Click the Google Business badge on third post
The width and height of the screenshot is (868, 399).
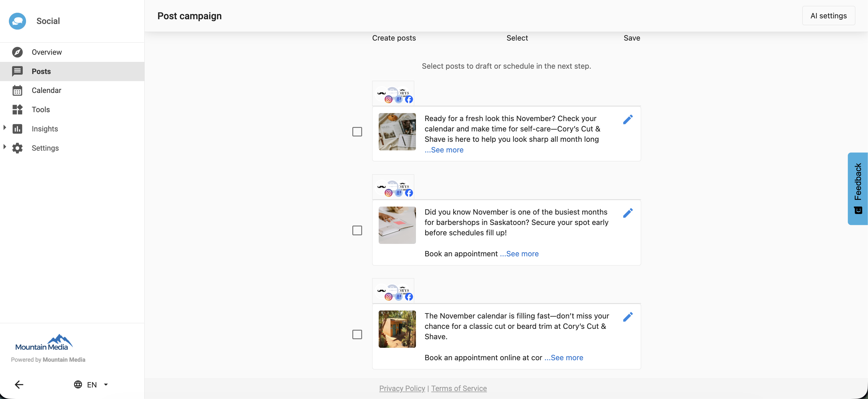pos(399,297)
